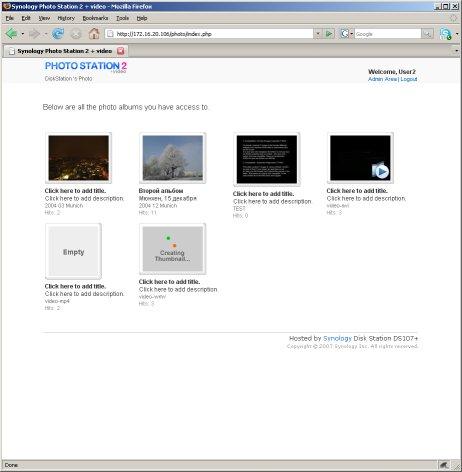Click the Stop loading icon
This screenshot has height=472, width=462.
[76, 34]
